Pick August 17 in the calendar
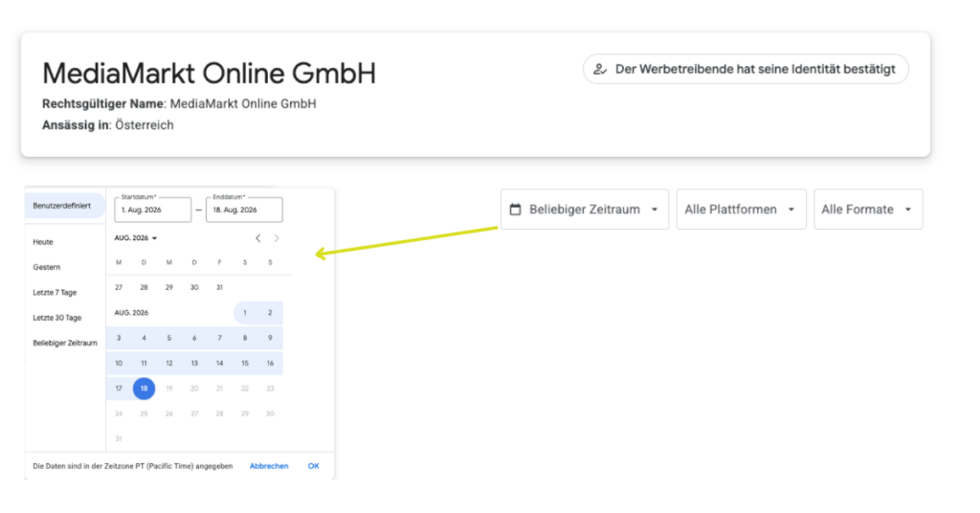This screenshot has height=513, width=980. [x=119, y=389]
